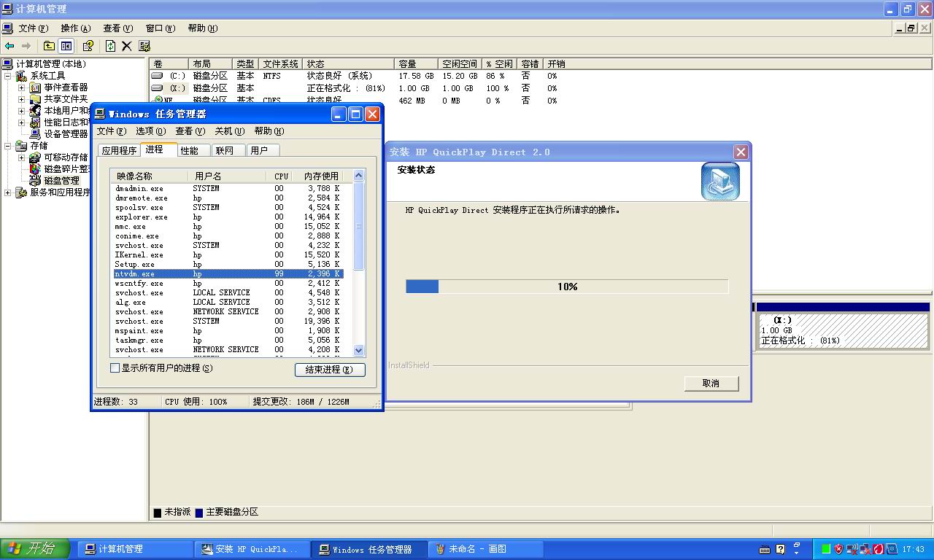Viewport: 934px width, 560px height.
Task: Click the 安装 HP QuickPlay taskbar button
Action: pos(252,549)
